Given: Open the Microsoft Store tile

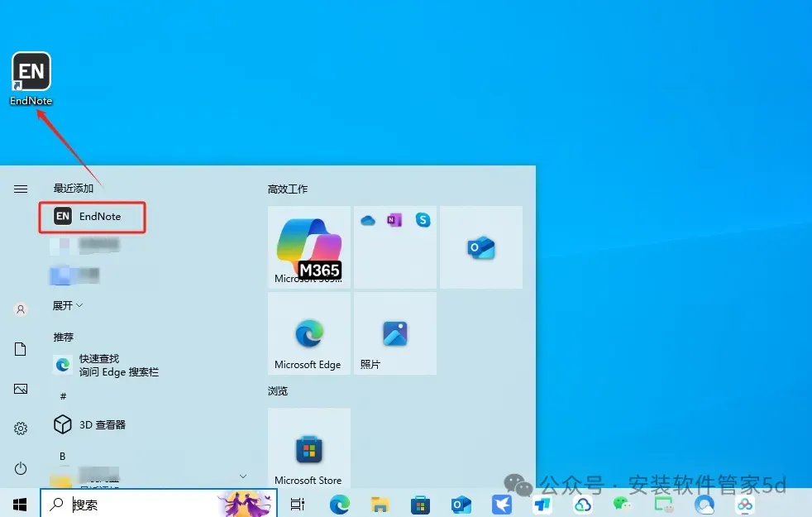Looking at the screenshot, I should [309, 448].
